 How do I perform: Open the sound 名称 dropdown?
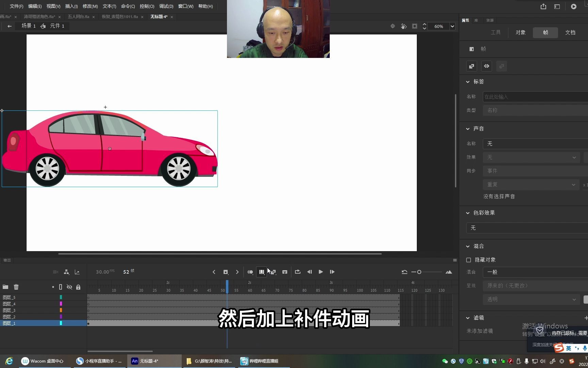(x=535, y=144)
